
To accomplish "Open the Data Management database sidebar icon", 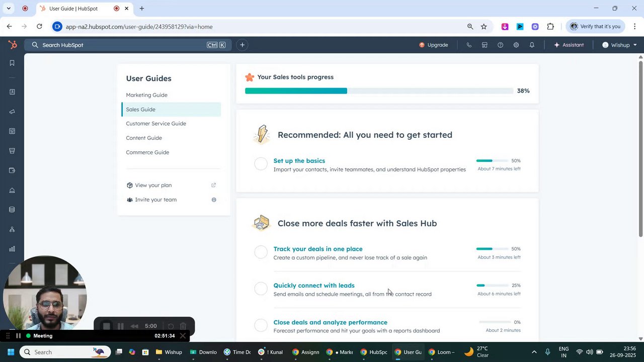I will (x=12, y=210).
